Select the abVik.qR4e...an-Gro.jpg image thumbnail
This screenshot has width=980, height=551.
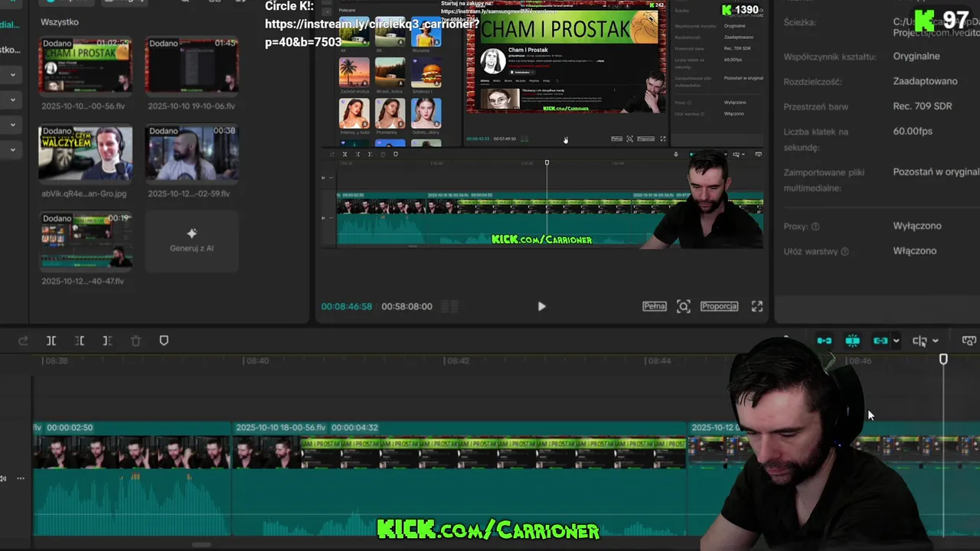point(85,153)
